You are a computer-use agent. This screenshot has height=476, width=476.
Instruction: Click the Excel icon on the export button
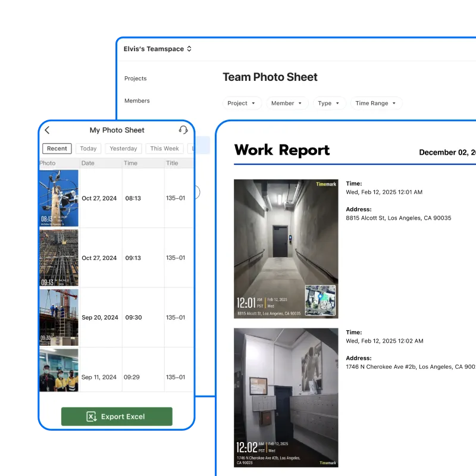click(92, 416)
